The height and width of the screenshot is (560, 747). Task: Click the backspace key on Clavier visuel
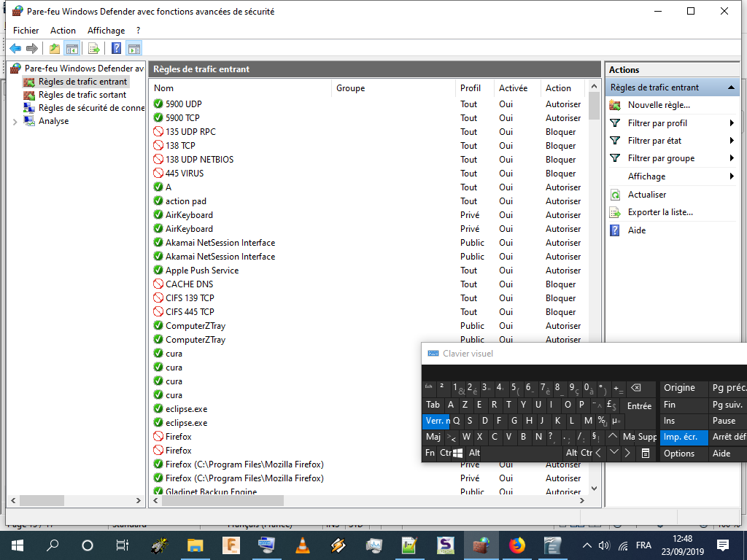(636, 388)
